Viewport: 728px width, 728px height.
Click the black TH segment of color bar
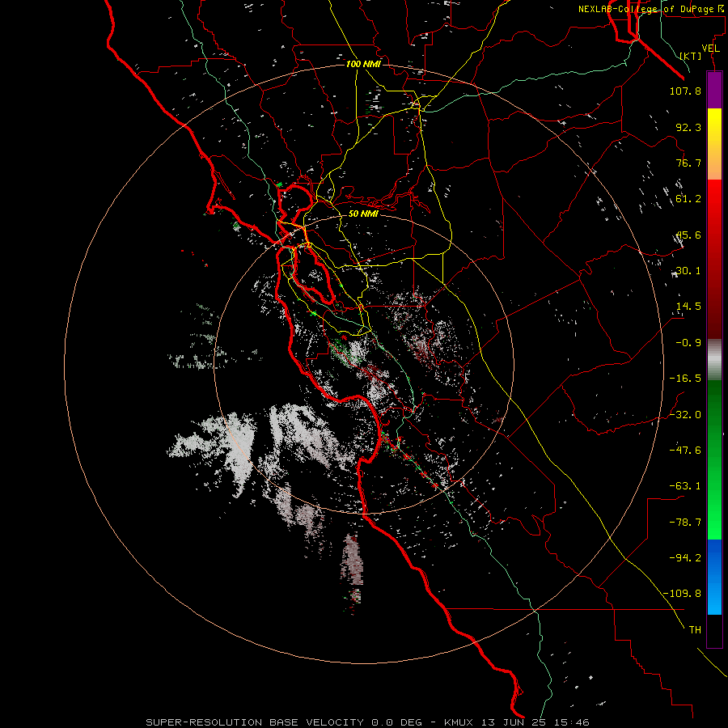(714, 631)
